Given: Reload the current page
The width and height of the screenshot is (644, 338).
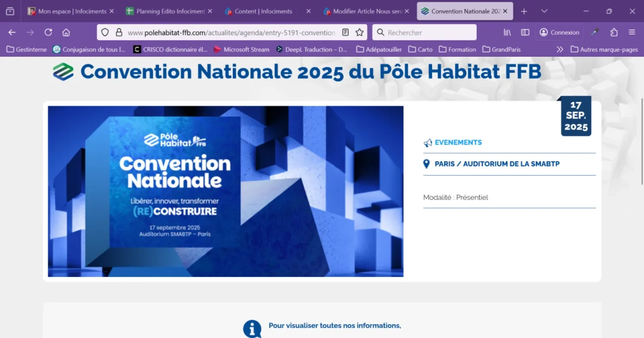Looking at the screenshot, I should pos(48,32).
